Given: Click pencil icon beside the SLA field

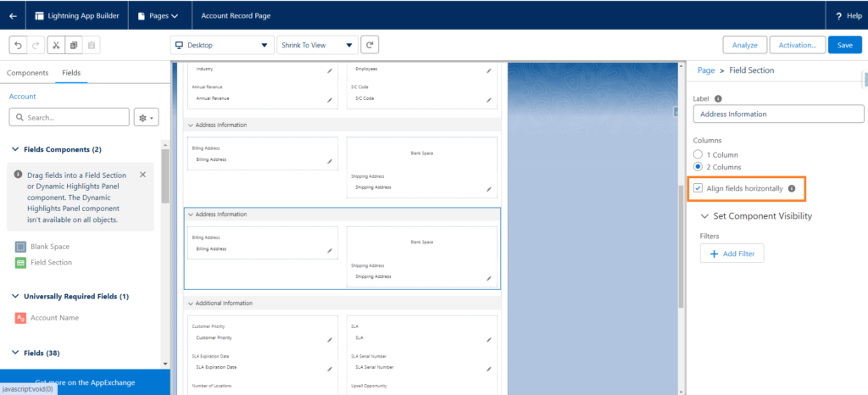Looking at the screenshot, I should click(x=489, y=339).
